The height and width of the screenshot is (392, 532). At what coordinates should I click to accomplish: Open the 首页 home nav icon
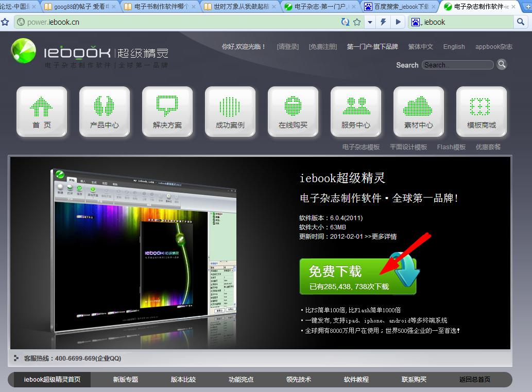[42, 112]
